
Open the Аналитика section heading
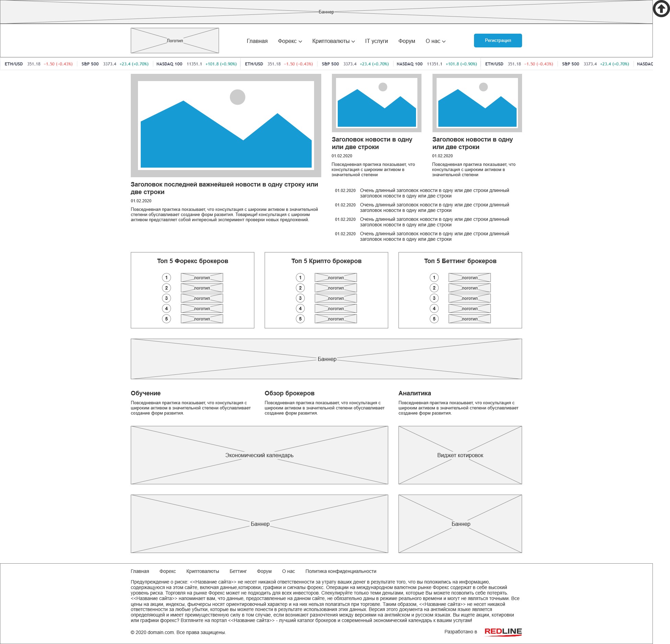click(415, 393)
